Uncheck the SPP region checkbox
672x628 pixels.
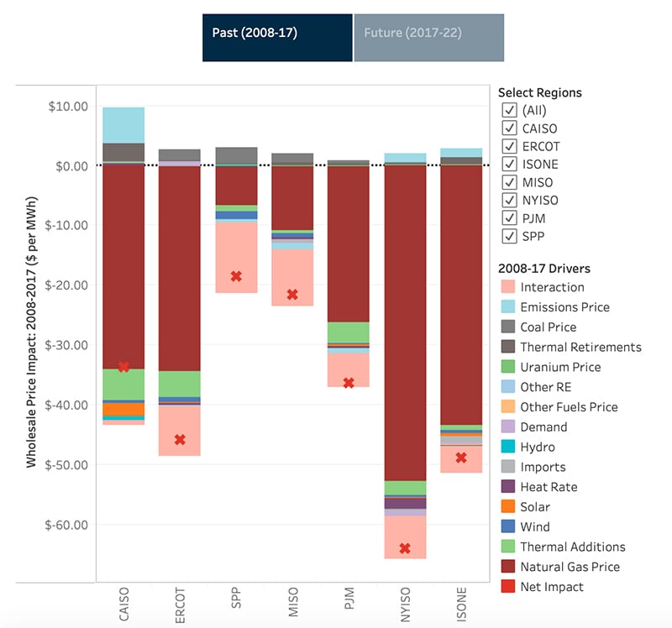[x=509, y=237]
